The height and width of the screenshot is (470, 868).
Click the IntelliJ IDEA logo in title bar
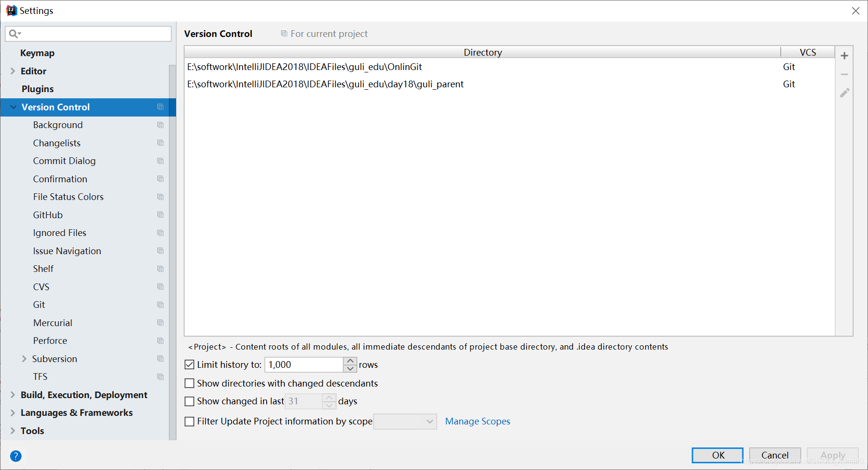click(11, 11)
